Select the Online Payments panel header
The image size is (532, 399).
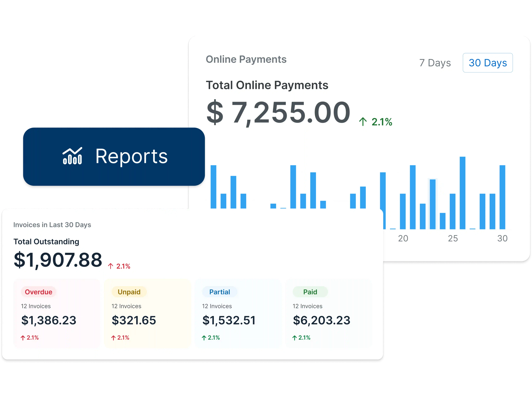[246, 59]
